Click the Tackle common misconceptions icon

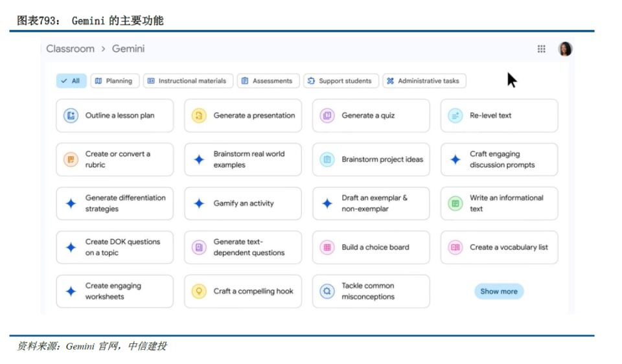327,291
